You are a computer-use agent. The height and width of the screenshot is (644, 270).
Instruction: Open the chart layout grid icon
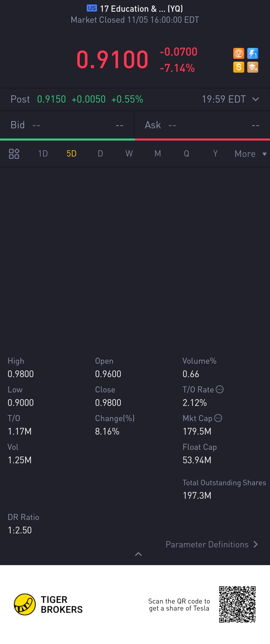[14, 154]
